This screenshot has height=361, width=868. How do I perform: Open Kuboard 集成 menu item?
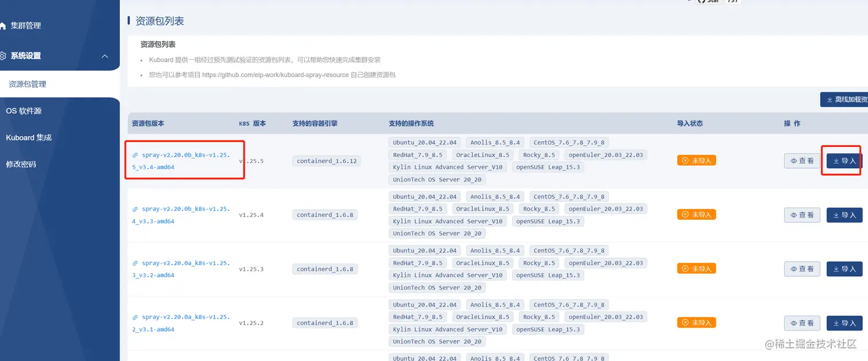click(29, 137)
